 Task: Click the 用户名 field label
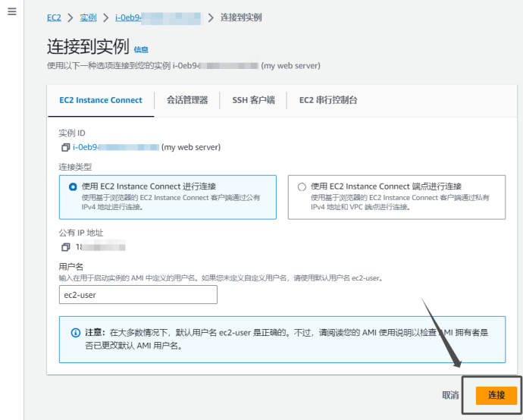71,267
